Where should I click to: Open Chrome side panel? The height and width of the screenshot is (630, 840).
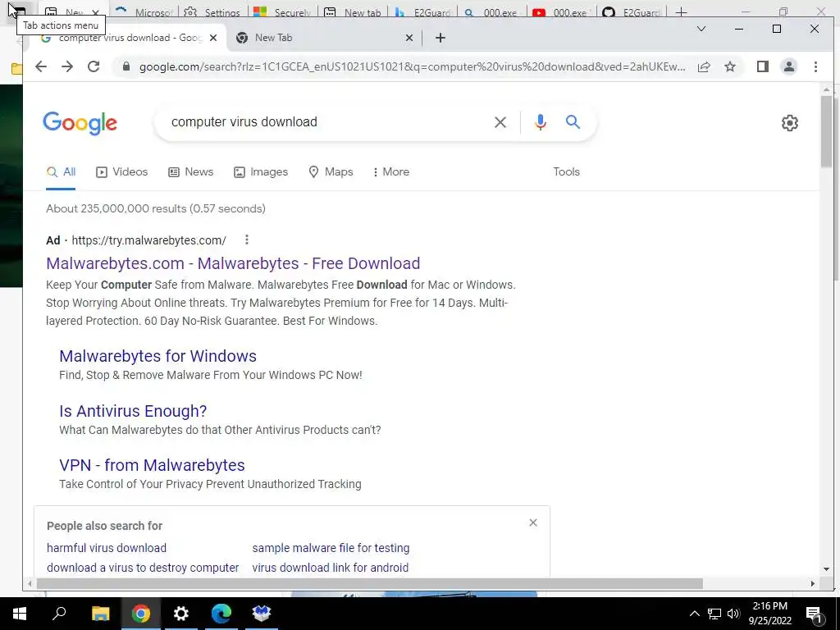pos(763,66)
